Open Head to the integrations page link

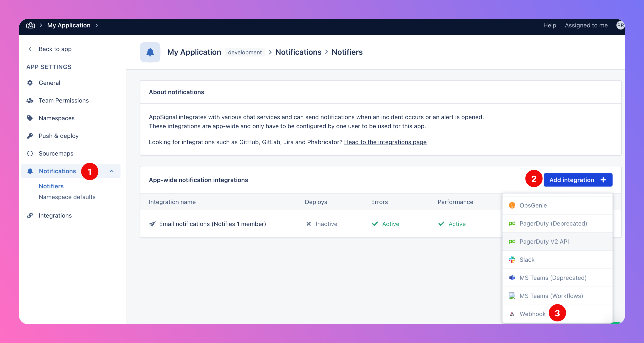pos(385,142)
